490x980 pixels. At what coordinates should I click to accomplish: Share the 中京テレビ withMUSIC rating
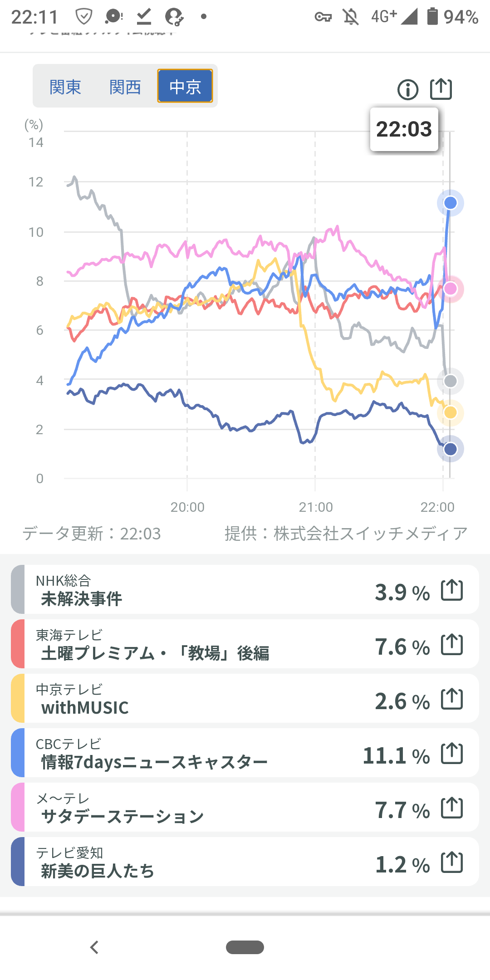(452, 699)
